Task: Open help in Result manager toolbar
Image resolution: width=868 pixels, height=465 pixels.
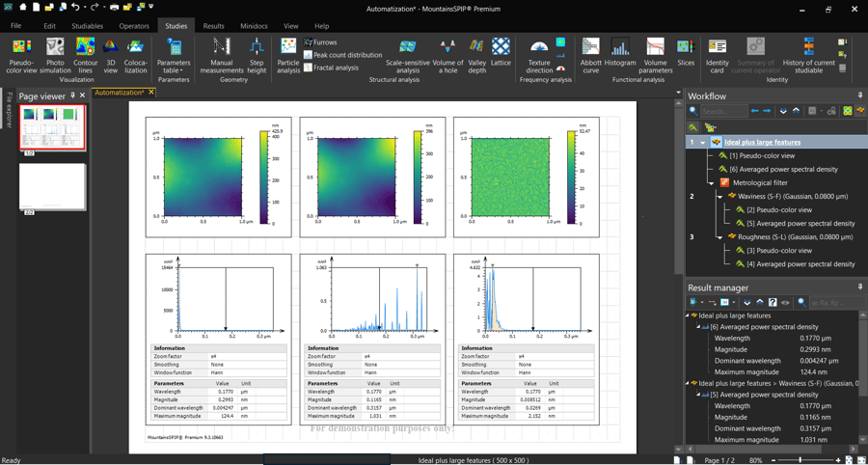Action: [773, 302]
